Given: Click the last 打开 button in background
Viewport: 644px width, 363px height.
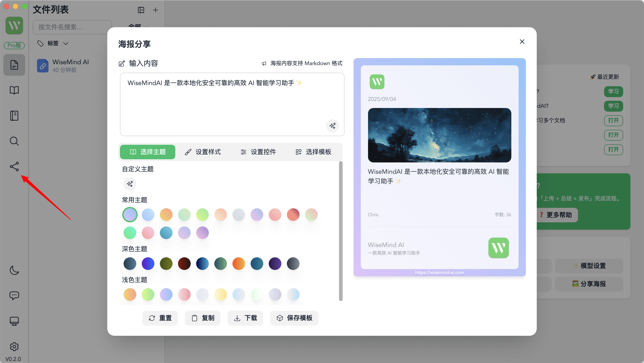Looking at the screenshot, I should [x=613, y=150].
